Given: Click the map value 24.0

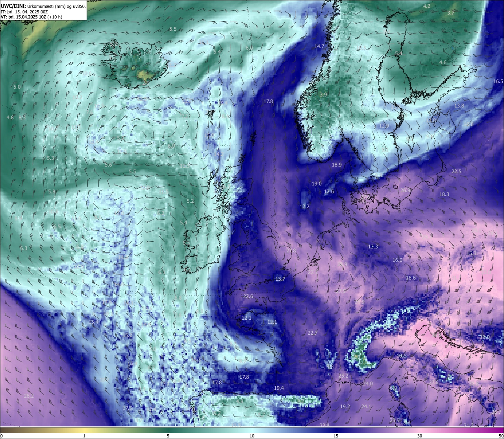Looking at the screenshot, I should [x=368, y=383].
